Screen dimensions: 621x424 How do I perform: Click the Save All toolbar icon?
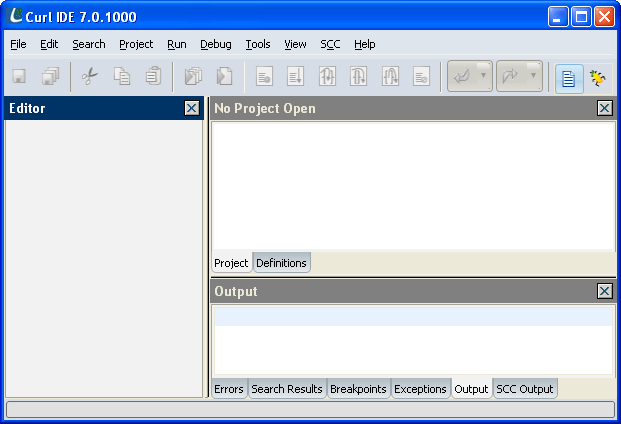[x=50, y=77]
